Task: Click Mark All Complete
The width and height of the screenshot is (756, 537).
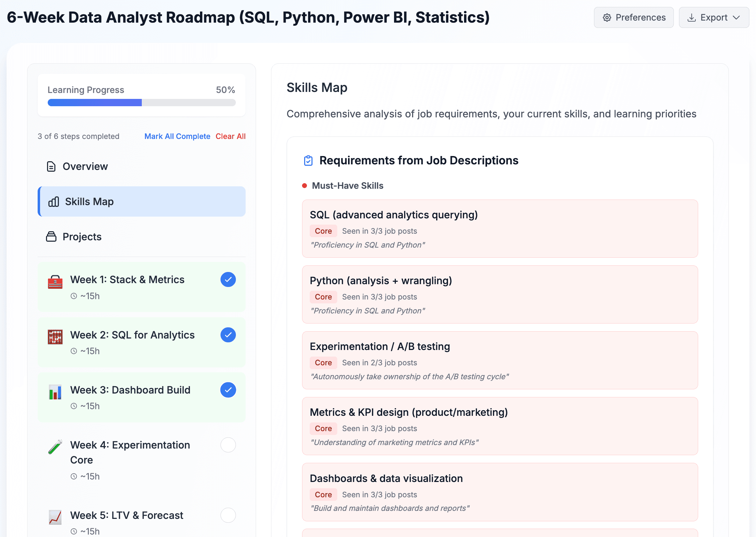Action: [x=177, y=136]
